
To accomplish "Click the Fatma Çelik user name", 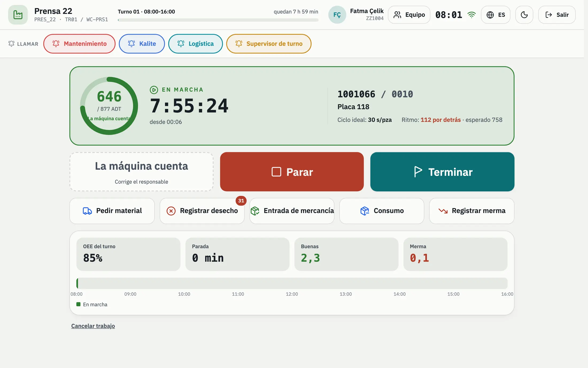I will coord(367,11).
